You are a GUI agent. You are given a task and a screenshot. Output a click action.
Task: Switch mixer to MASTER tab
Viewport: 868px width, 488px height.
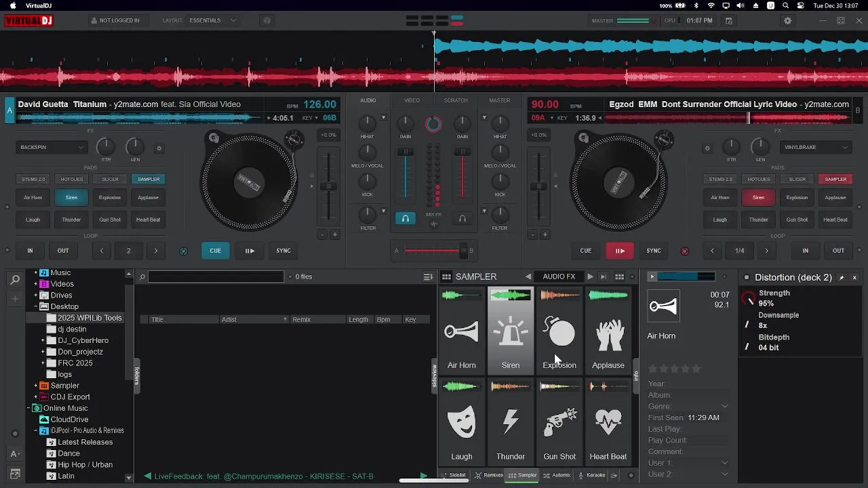(x=500, y=100)
